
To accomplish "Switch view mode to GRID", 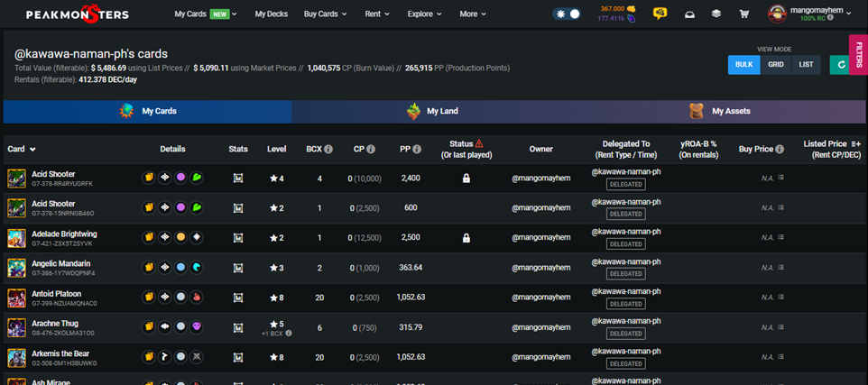I will 776,65.
